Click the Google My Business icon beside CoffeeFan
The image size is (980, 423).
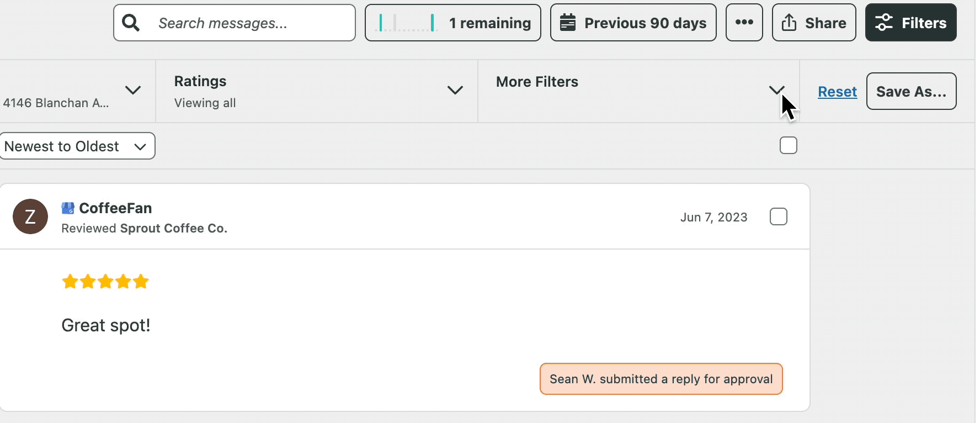pyautogui.click(x=68, y=208)
